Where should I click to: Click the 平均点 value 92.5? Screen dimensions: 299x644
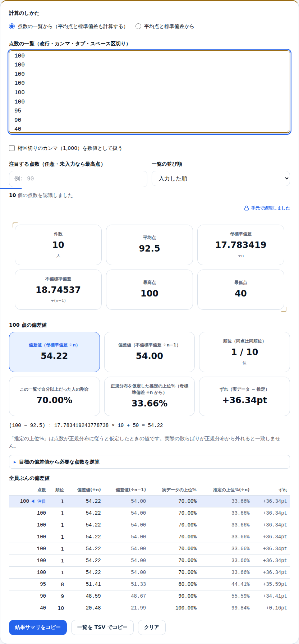(149, 248)
